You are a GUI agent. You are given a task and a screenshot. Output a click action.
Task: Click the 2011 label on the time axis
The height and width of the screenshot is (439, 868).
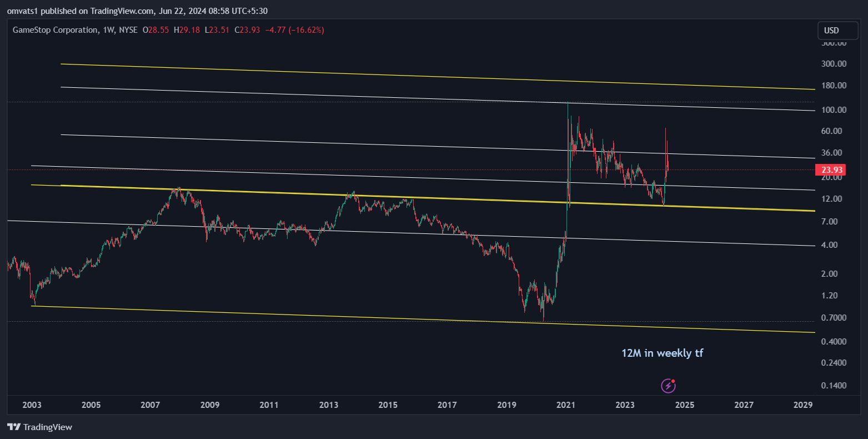pyautogui.click(x=269, y=405)
